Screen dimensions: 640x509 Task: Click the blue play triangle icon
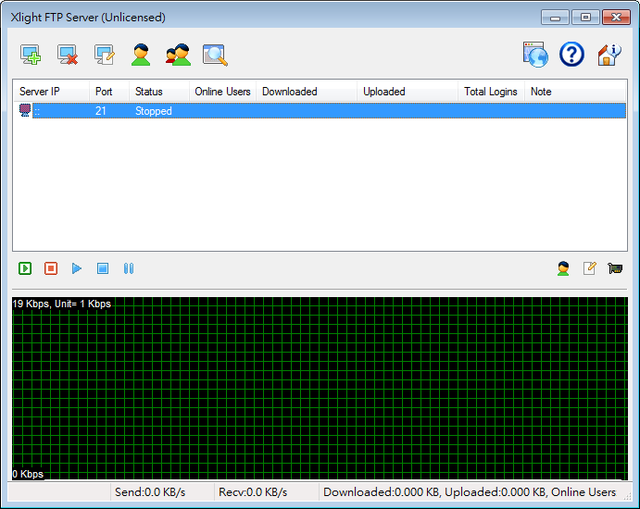77,269
